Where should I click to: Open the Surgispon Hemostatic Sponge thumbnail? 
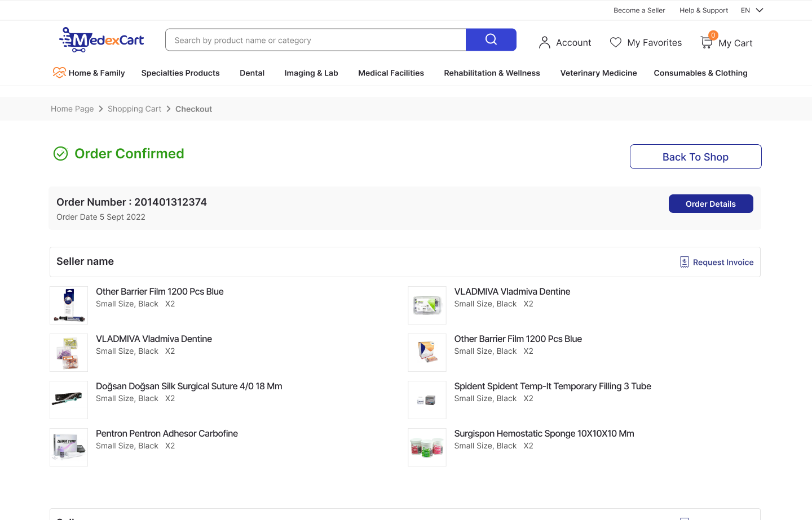pos(427,447)
